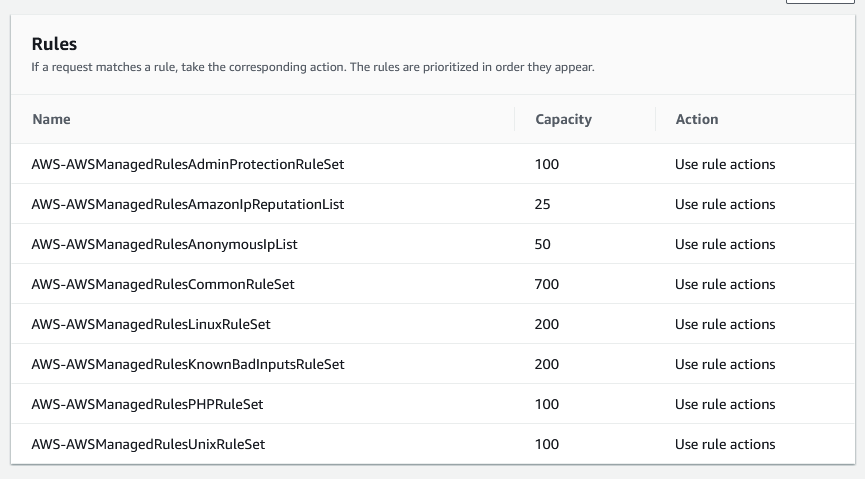Click the capacity value for LinuxRuleSet

point(547,324)
